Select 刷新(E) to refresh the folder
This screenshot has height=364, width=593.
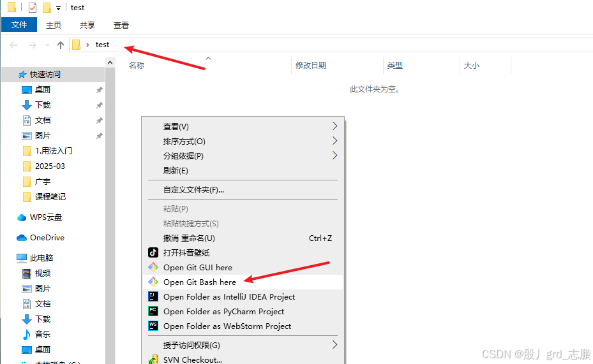pyautogui.click(x=243, y=171)
